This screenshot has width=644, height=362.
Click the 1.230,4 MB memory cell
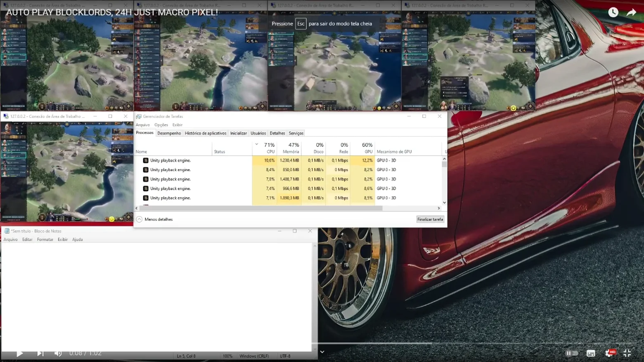pos(289,160)
